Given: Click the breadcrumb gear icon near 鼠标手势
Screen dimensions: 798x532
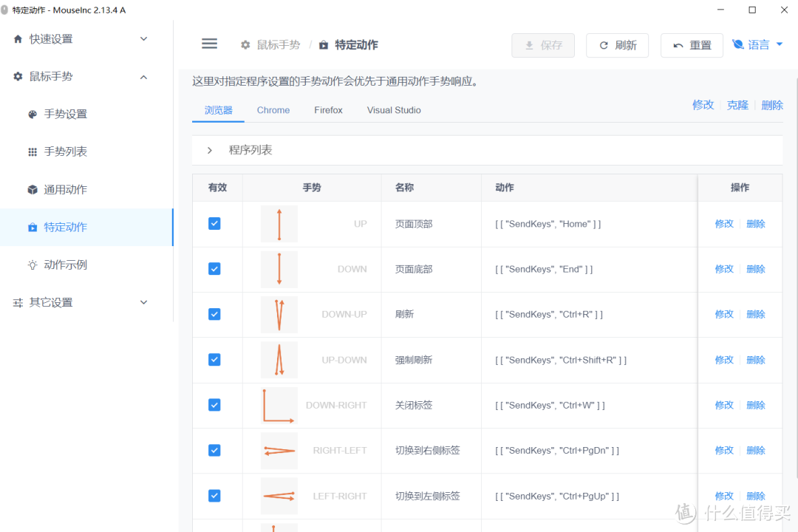Looking at the screenshot, I should tap(245, 45).
